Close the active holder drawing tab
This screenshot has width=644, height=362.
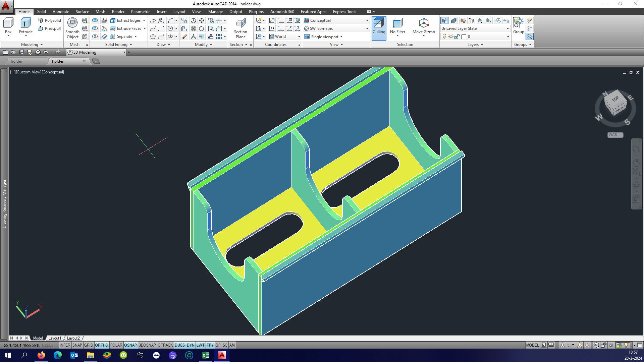pos(84,61)
